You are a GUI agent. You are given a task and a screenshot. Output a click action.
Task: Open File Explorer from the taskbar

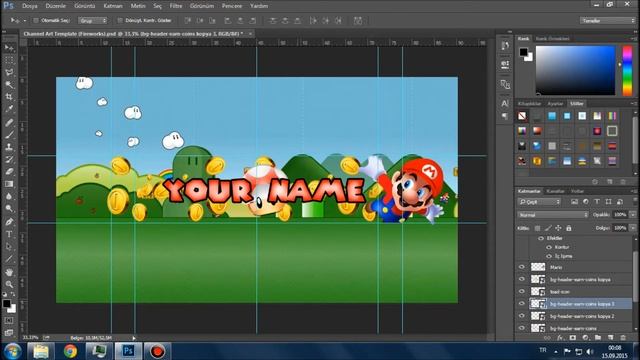[x=41, y=351]
